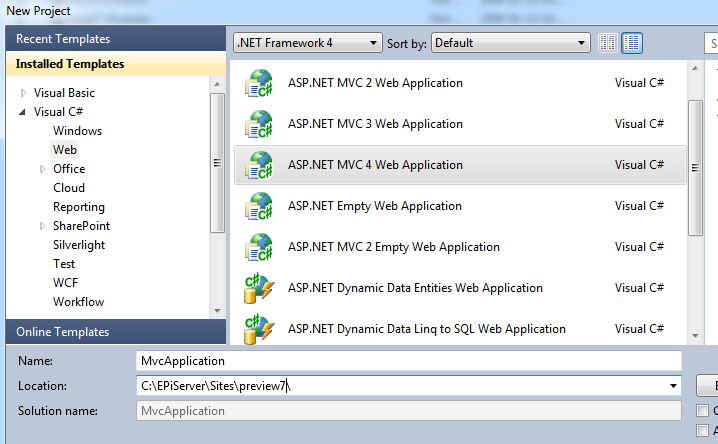Viewport: 718px width, 444px height.
Task: Switch to small icons view
Action: point(608,43)
